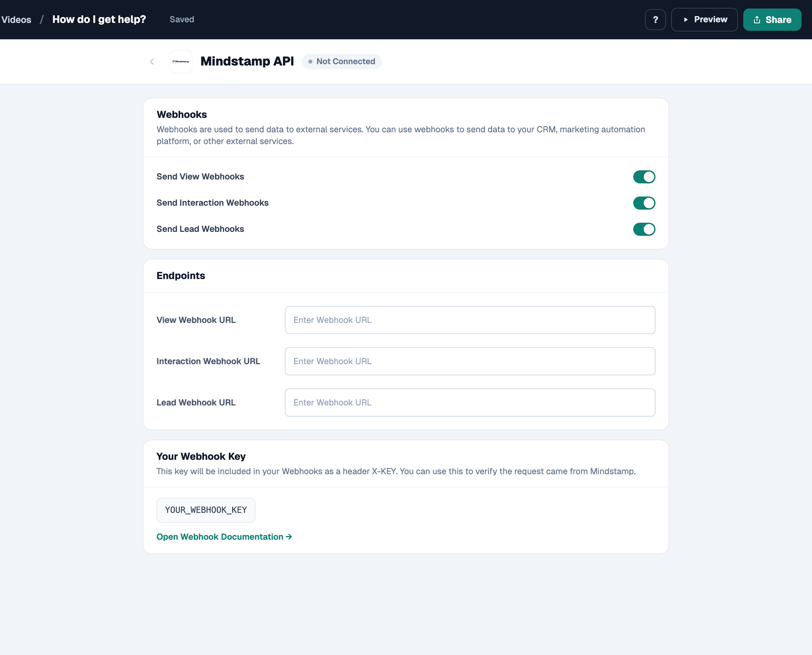Click the back chevron arrow

coord(152,62)
